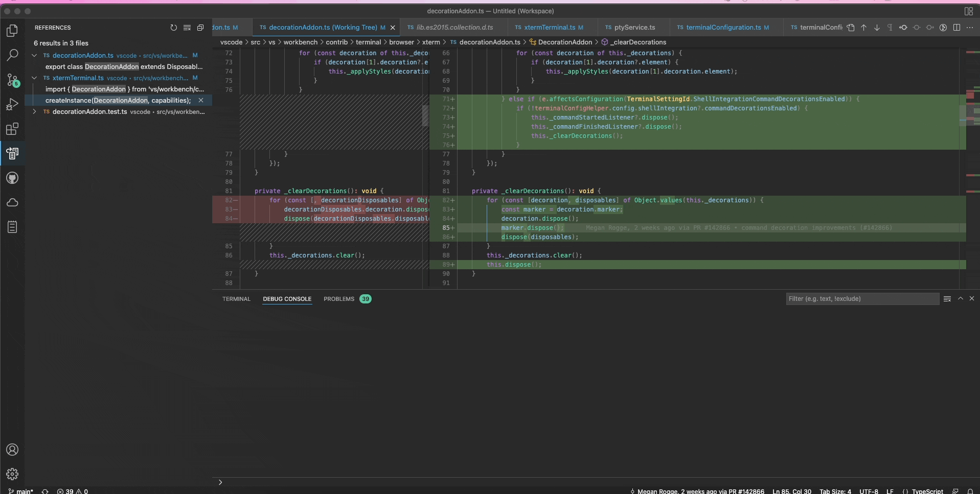
Task: Select the Run and Debug icon
Action: point(12,105)
